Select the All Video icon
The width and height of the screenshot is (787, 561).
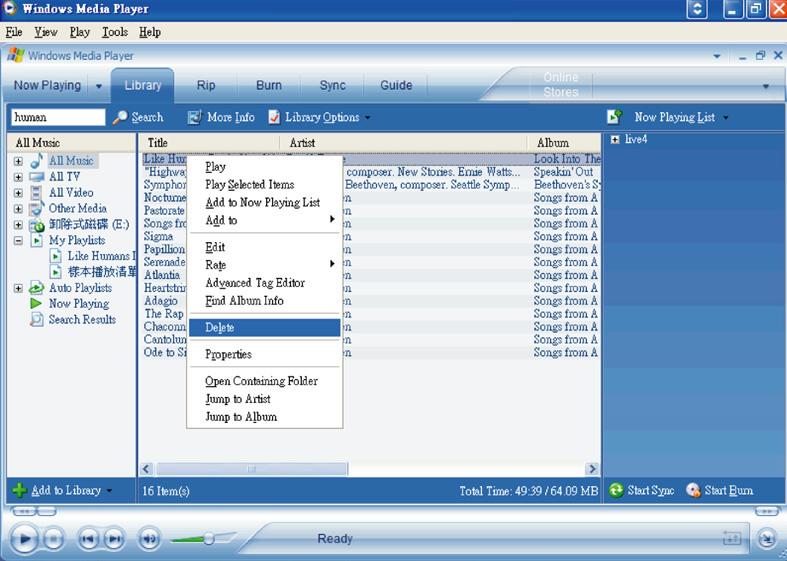36,193
